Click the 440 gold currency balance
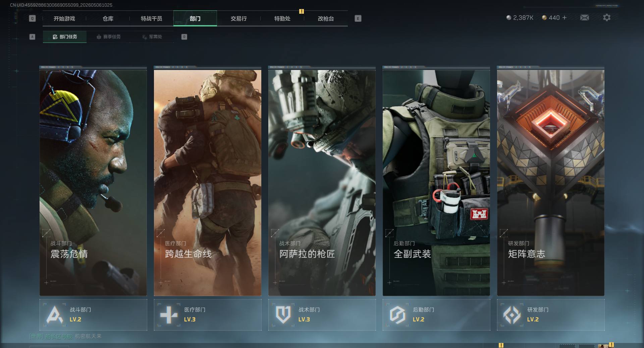This screenshot has width=644, height=348. [x=554, y=17]
